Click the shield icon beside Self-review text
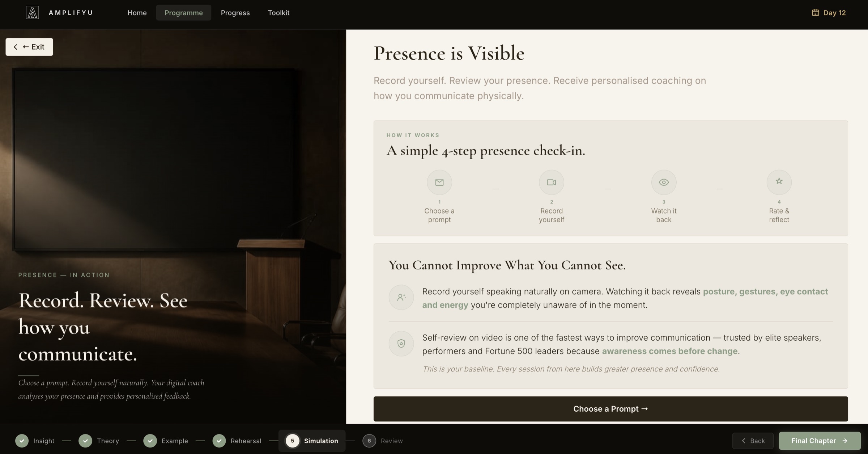 tap(401, 344)
